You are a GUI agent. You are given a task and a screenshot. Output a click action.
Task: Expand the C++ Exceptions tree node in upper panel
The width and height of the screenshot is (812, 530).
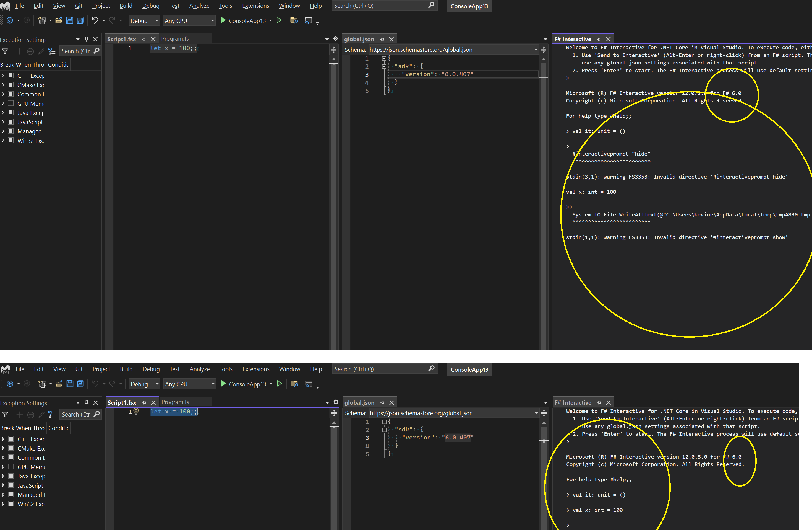3,76
